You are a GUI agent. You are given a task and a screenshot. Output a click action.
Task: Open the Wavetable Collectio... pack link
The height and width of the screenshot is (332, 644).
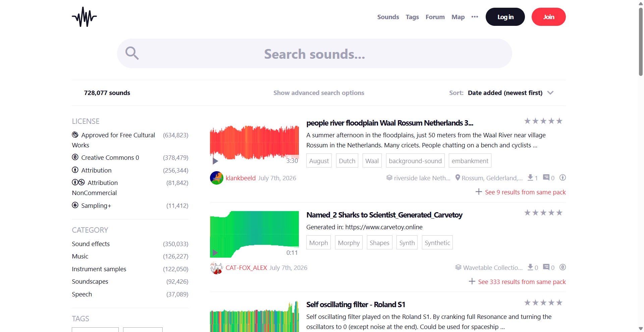(493, 268)
